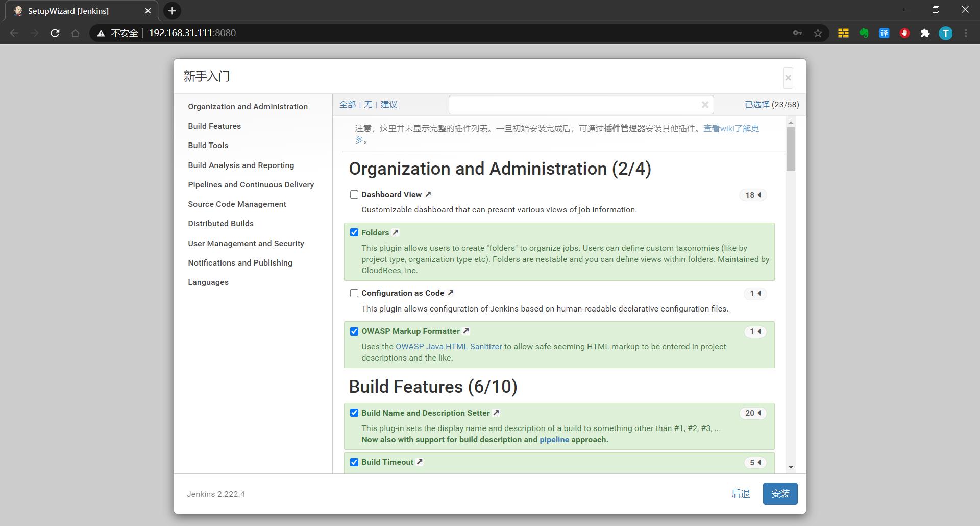Expand Configuration as Code dependency badge
980x526 pixels.
coord(755,293)
